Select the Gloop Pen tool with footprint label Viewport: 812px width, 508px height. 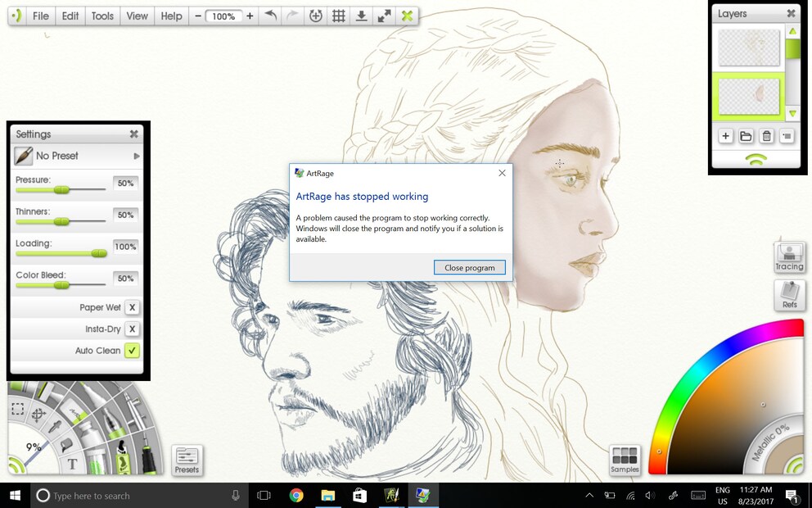click(x=123, y=456)
